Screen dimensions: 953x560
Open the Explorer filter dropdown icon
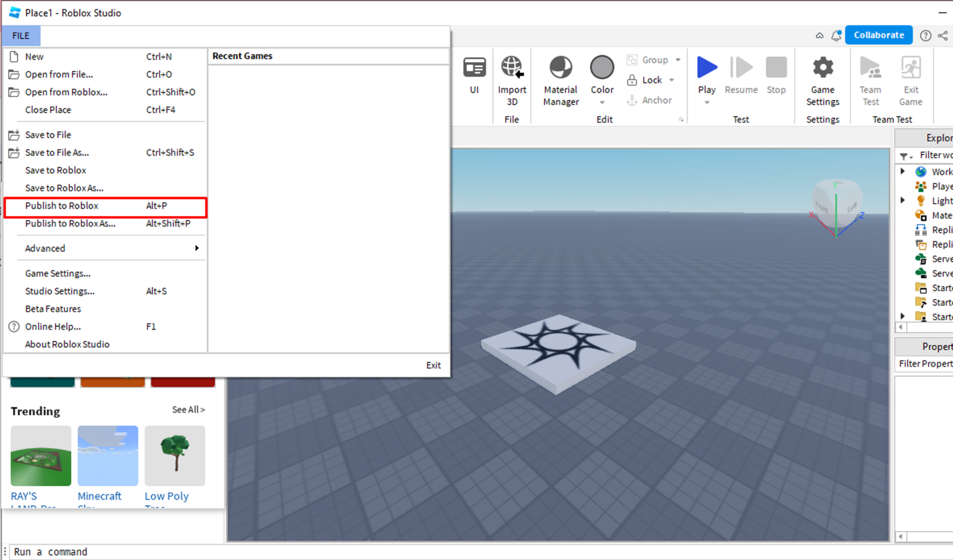tap(905, 155)
